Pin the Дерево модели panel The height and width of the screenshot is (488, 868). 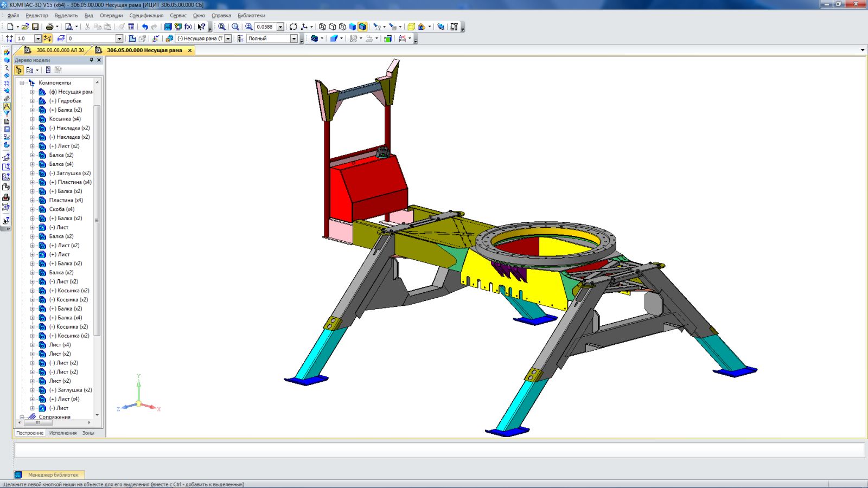tap(91, 60)
